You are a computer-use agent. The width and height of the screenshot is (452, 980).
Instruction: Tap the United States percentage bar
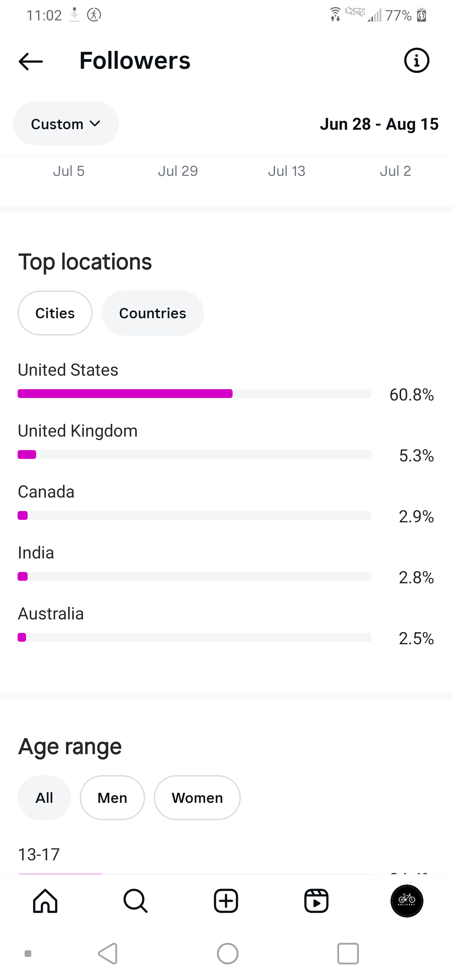coord(194,393)
